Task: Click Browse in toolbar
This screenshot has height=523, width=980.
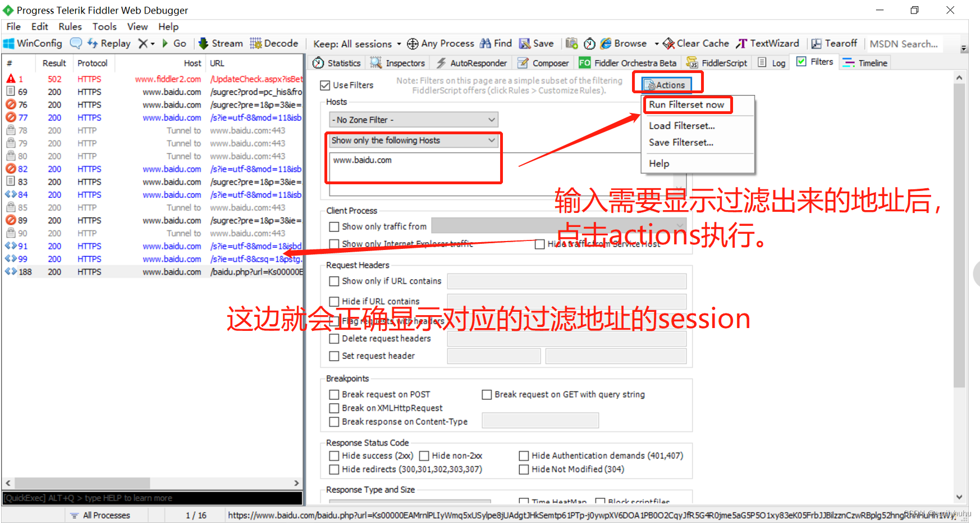Action: coord(624,43)
